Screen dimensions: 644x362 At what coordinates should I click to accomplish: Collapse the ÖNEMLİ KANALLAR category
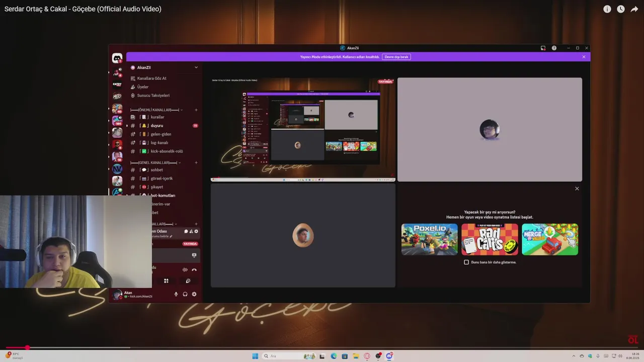coord(156,110)
